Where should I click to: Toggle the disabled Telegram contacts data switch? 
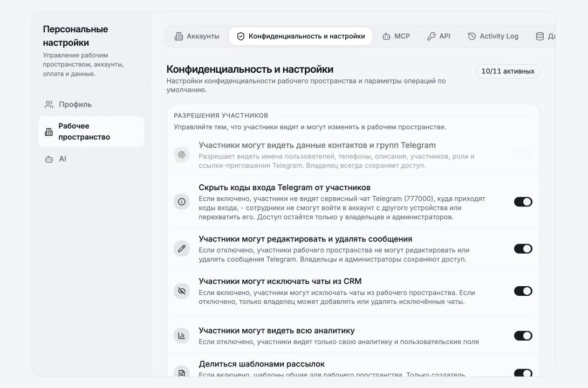coord(523,155)
